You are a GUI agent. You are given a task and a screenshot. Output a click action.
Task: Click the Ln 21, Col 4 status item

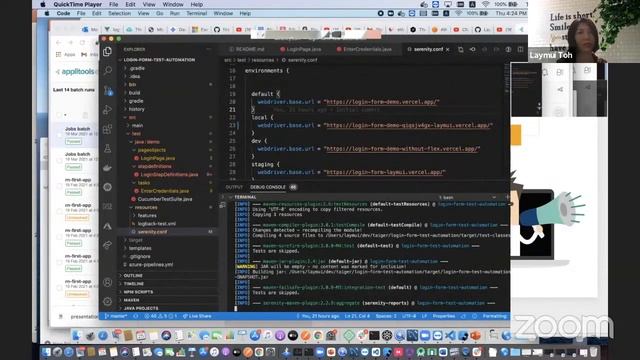[357, 316]
